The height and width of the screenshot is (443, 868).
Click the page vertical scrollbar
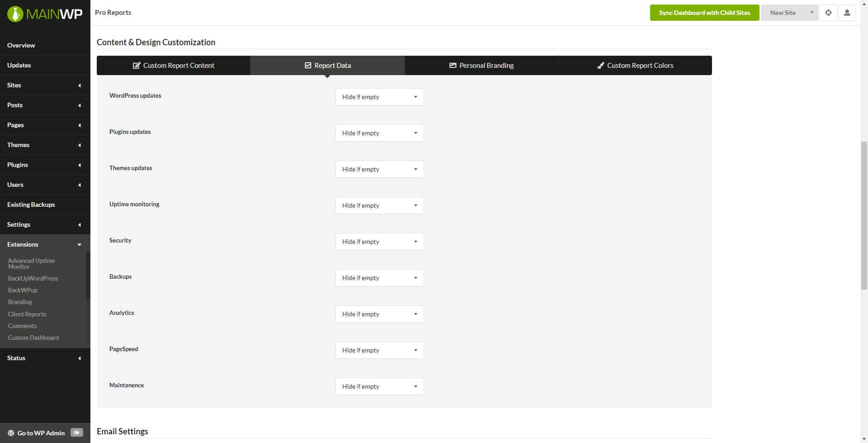pyautogui.click(x=864, y=215)
